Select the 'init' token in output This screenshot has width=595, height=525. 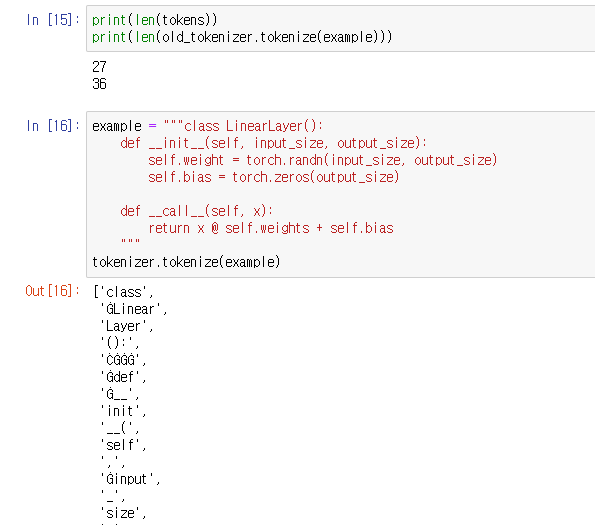tap(120, 411)
